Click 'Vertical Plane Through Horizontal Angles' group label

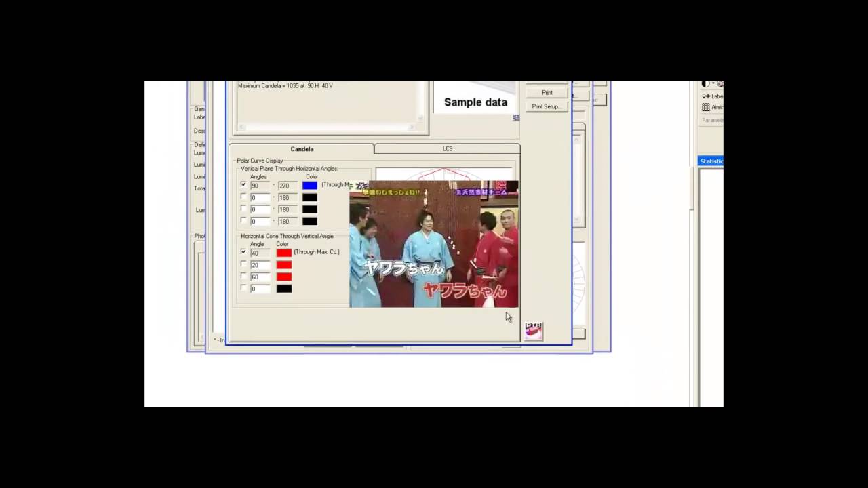click(x=289, y=168)
